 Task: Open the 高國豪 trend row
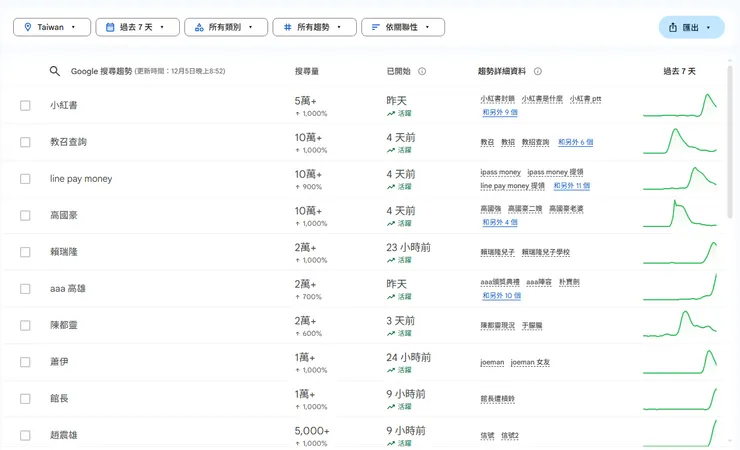pyautogui.click(x=363, y=216)
